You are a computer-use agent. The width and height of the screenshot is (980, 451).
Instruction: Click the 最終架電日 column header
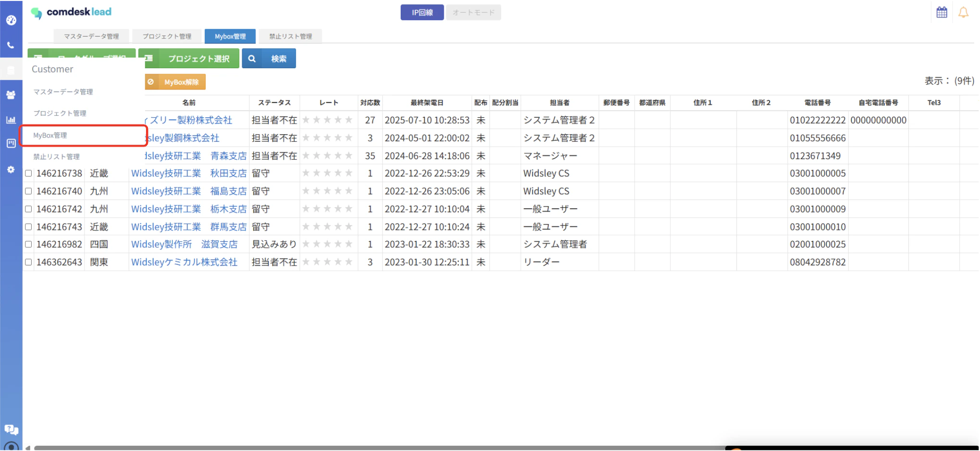(427, 102)
